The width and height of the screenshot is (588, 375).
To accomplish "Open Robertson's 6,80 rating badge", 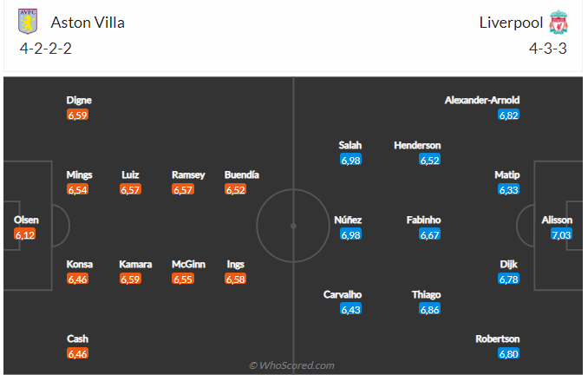I will point(508,354).
